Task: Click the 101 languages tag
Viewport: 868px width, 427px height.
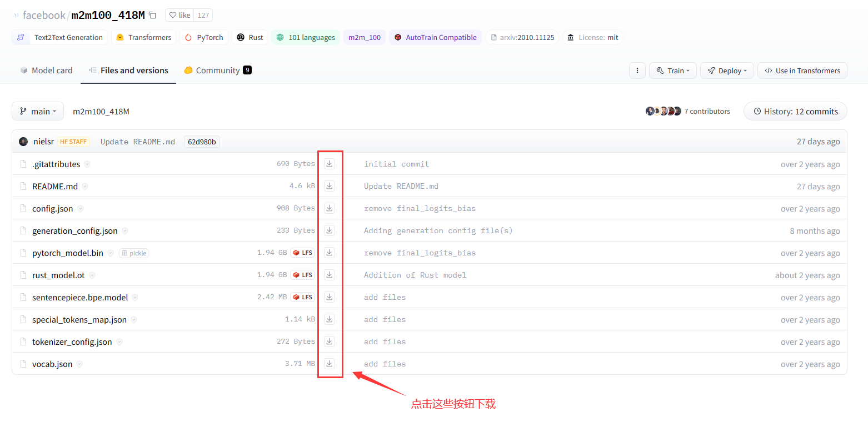Action: 306,37
